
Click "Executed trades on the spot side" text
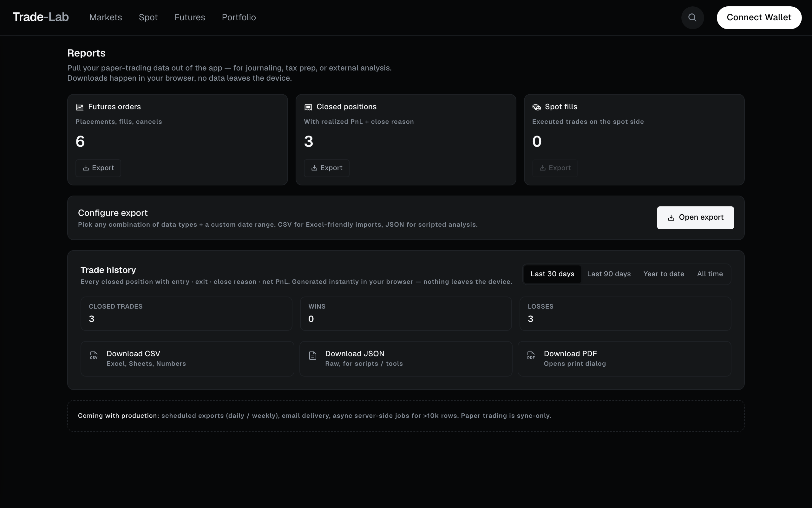pyautogui.click(x=588, y=122)
